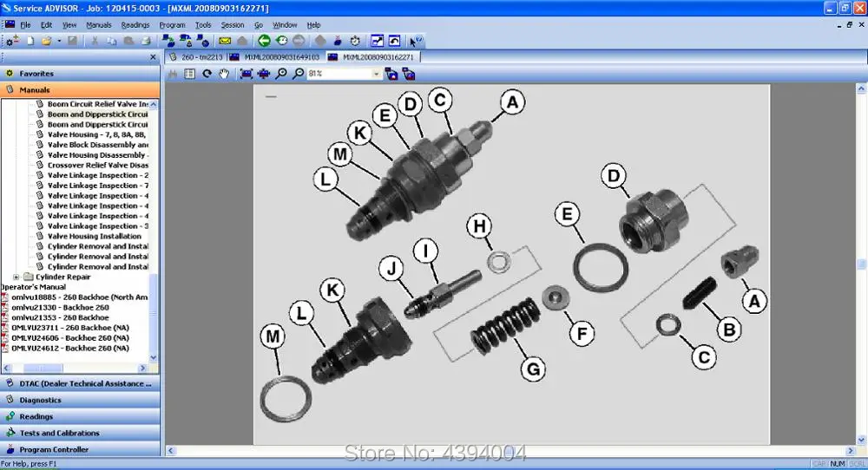Open omlvu21330 - Backhoe 260 manual

click(x=61, y=308)
